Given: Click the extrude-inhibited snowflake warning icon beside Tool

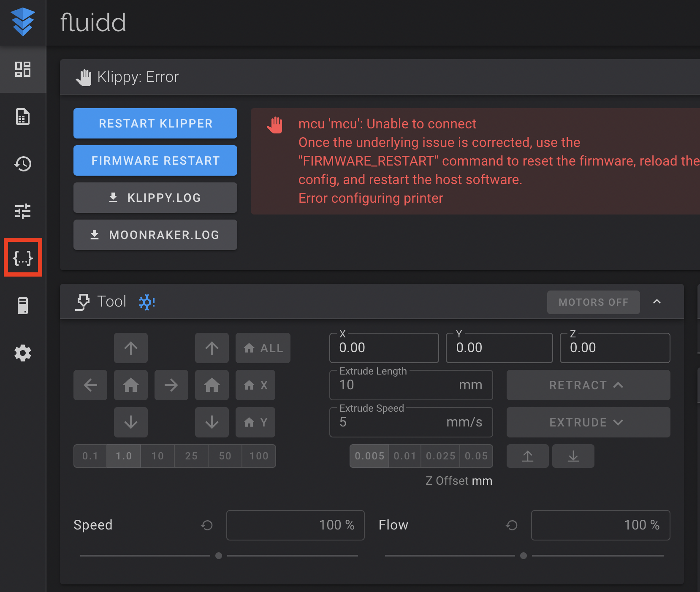Looking at the screenshot, I should click(147, 301).
